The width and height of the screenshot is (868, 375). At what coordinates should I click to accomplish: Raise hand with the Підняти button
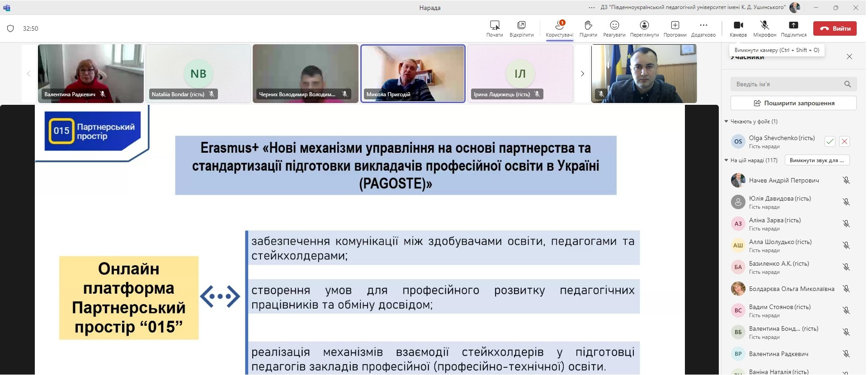(588, 28)
